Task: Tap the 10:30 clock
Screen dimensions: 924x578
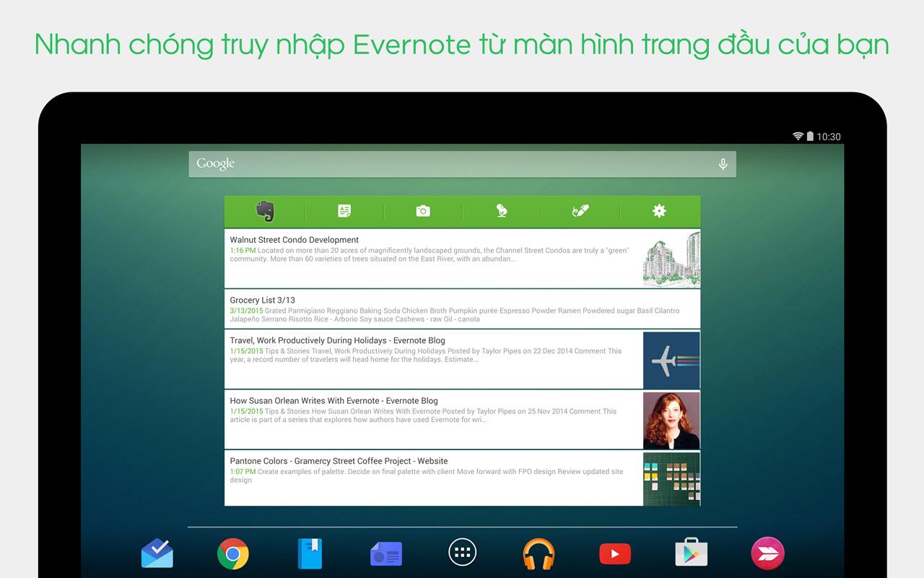Action: coord(829,137)
